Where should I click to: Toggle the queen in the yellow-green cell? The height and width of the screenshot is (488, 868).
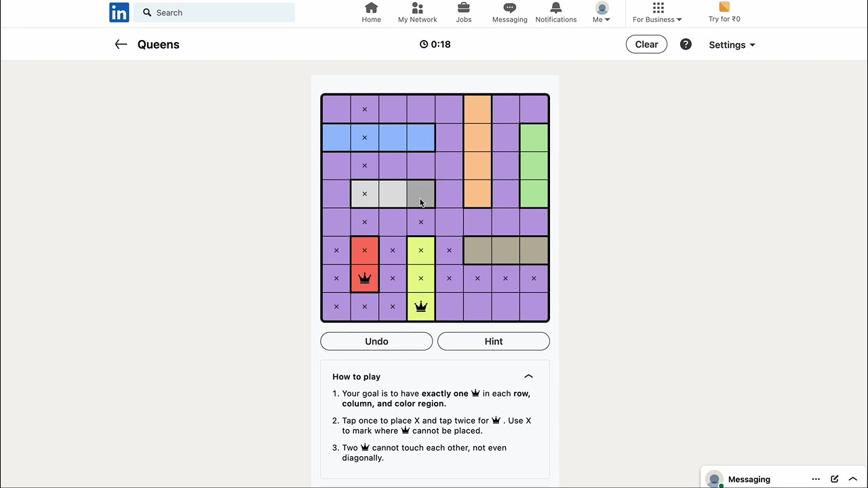click(x=421, y=307)
